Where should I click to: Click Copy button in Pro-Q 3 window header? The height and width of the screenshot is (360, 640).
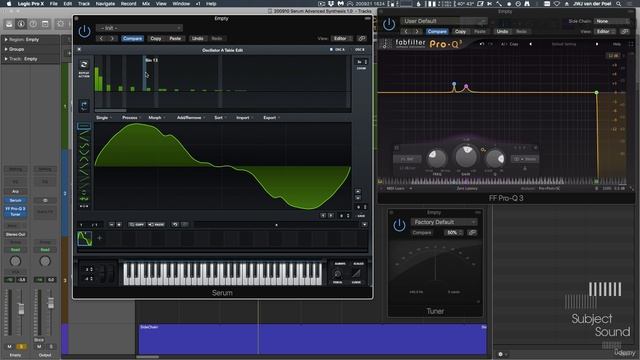(460, 31)
